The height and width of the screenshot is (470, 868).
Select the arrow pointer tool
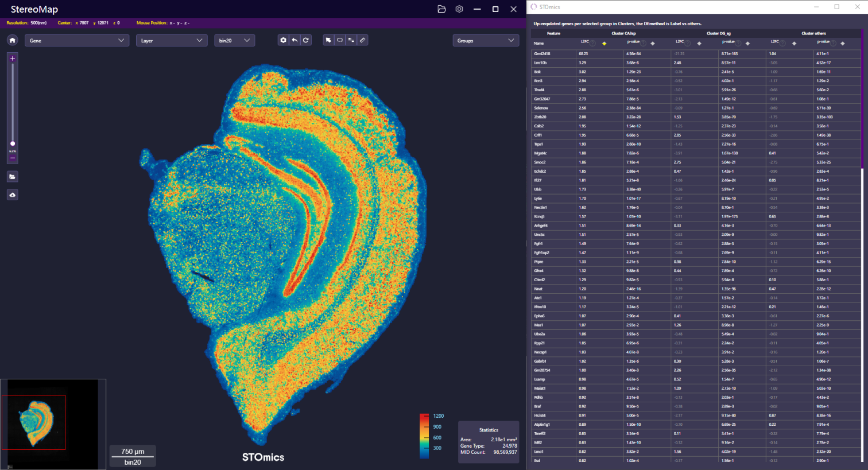point(328,40)
